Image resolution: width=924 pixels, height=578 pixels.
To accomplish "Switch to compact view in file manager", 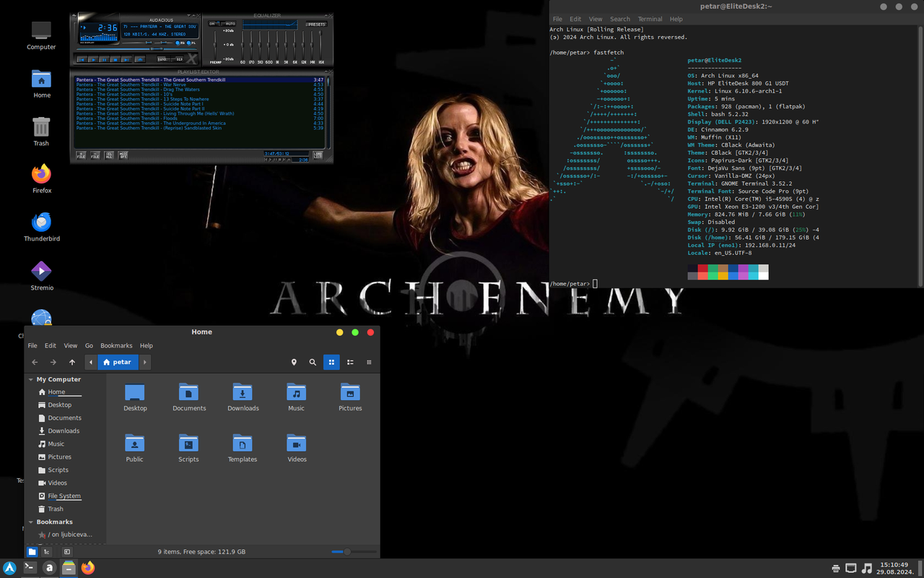I will coord(369,362).
